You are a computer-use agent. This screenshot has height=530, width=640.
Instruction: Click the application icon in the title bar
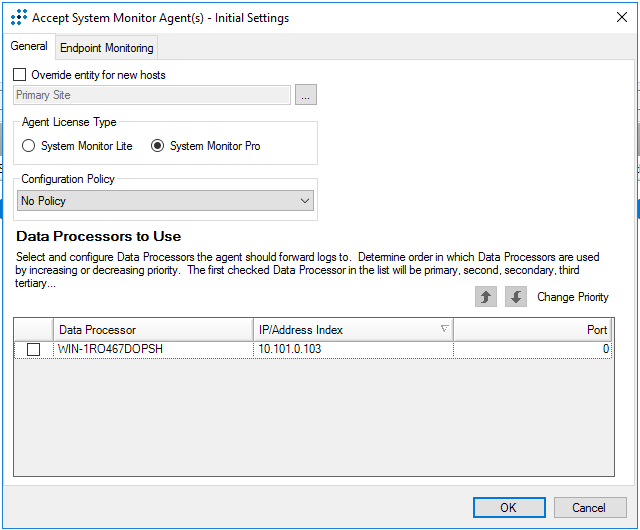(x=18, y=17)
